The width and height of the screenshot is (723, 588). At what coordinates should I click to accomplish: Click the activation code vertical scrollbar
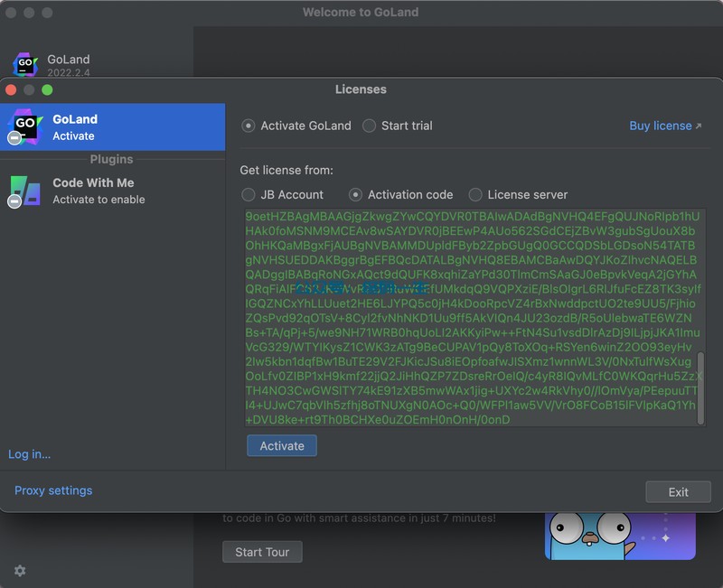pos(701,388)
